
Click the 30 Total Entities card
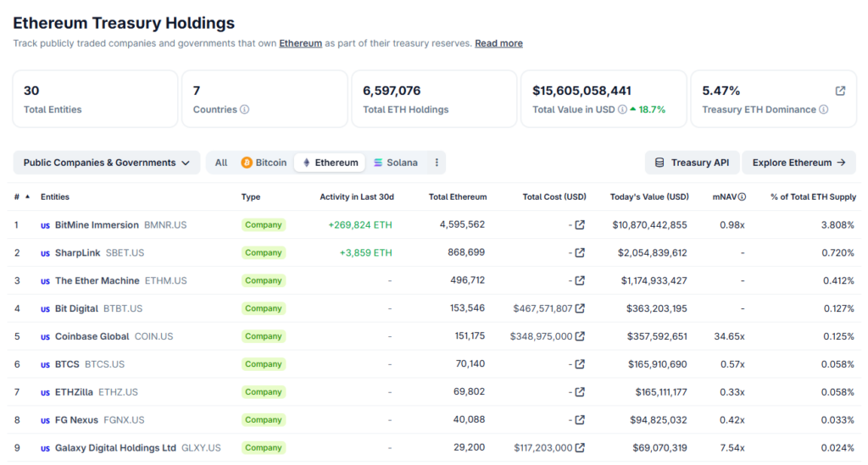tap(95, 99)
